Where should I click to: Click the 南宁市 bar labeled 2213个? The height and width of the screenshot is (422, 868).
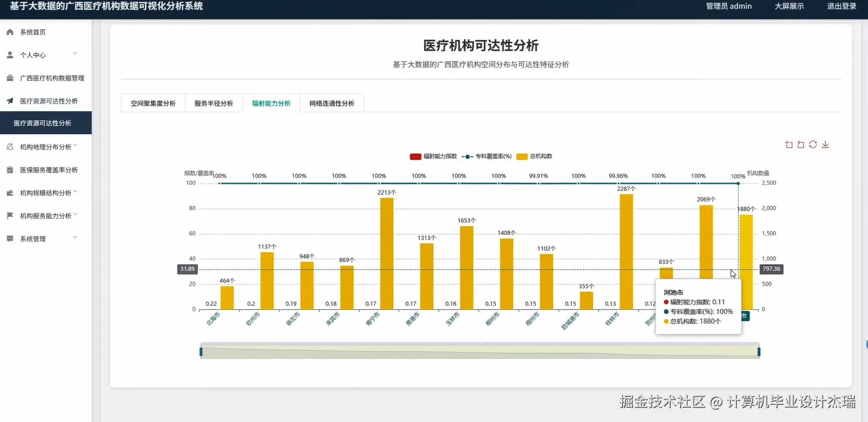pyautogui.click(x=387, y=253)
